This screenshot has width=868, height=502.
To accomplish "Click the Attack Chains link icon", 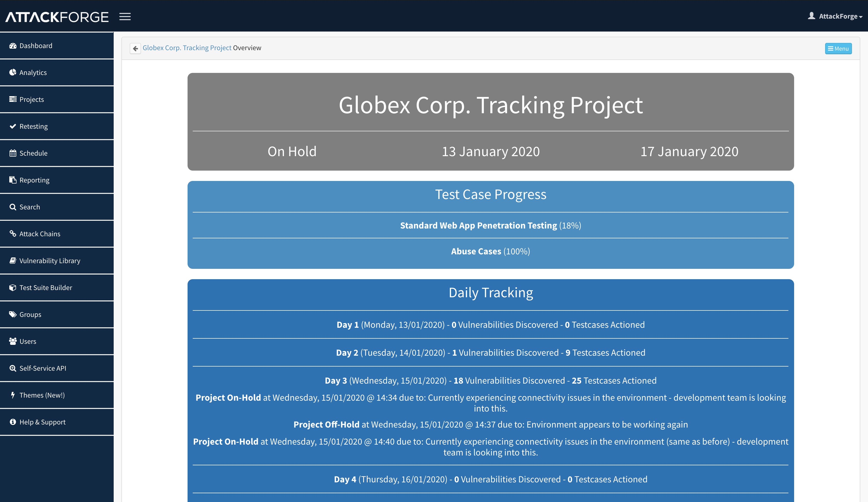I will point(13,234).
